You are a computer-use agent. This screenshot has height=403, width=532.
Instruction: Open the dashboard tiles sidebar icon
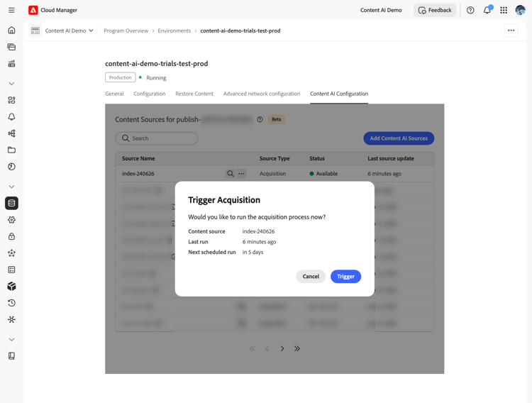tap(11, 100)
